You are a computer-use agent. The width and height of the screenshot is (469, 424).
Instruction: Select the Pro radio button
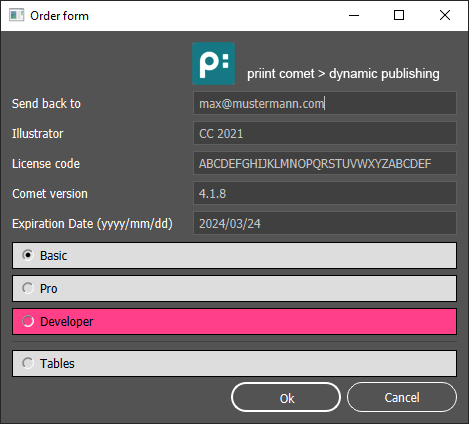[x=28, y=288]
